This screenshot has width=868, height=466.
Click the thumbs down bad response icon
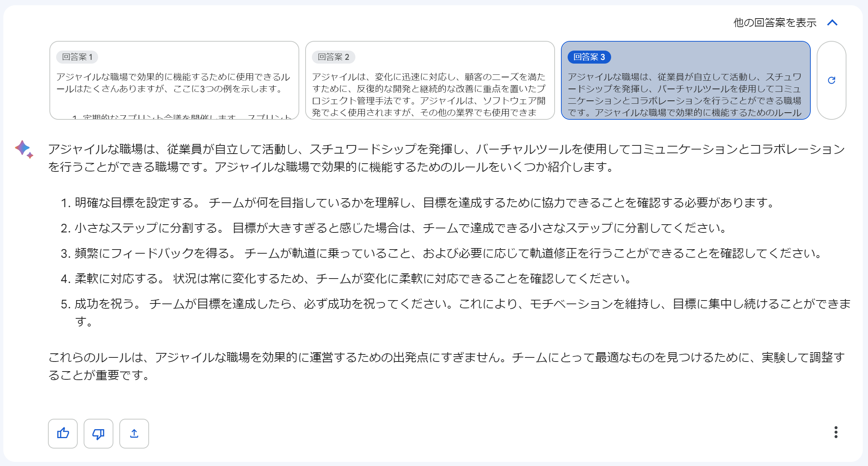click(99, 433)
